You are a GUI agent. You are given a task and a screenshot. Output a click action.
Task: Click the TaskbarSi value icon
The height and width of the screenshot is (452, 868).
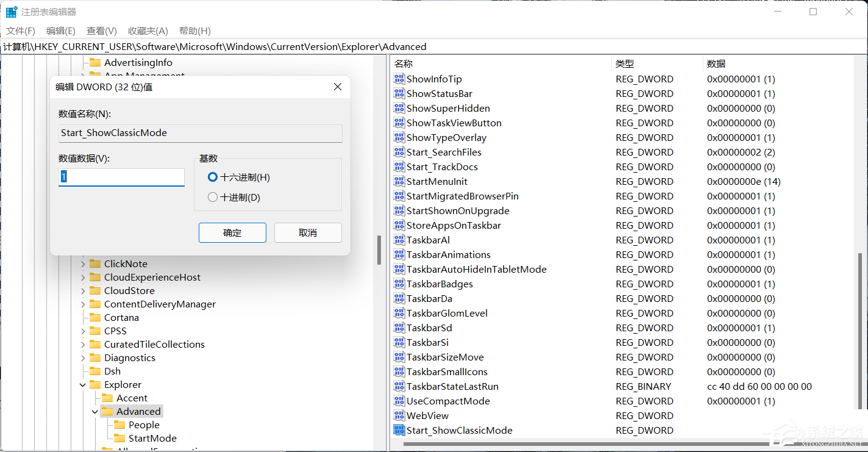pyautogui.click(x=399, y=342)
